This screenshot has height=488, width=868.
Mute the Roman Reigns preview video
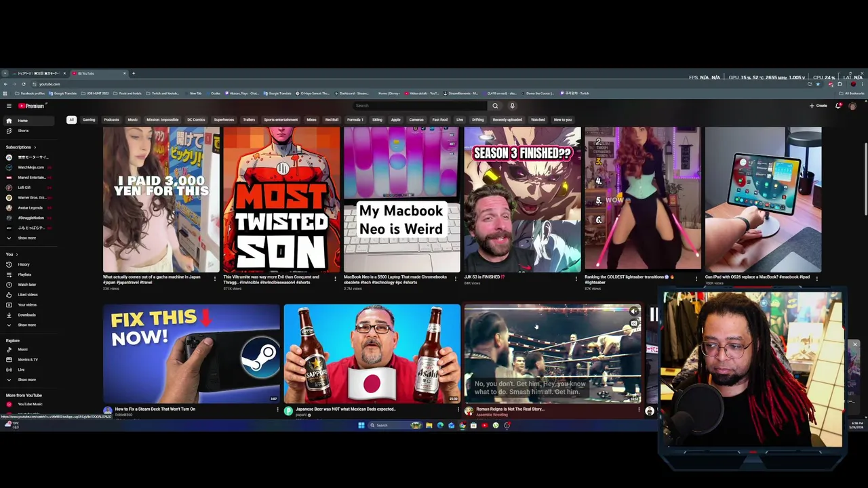click(633, 312)
